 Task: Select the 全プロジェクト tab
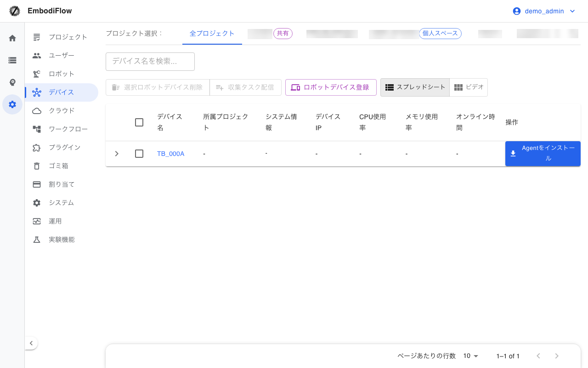pyautogui.click(x=212, y=34)
